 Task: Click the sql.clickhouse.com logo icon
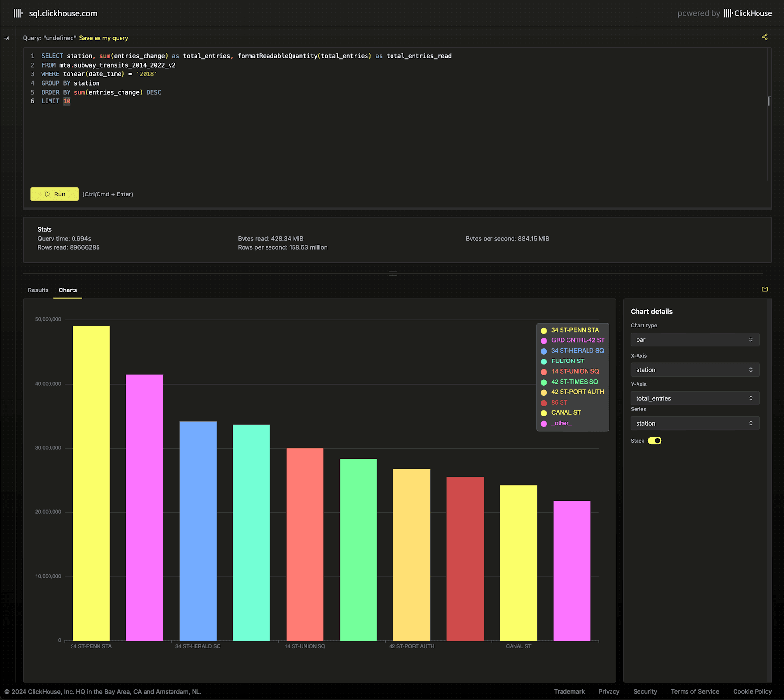[18, 13]
